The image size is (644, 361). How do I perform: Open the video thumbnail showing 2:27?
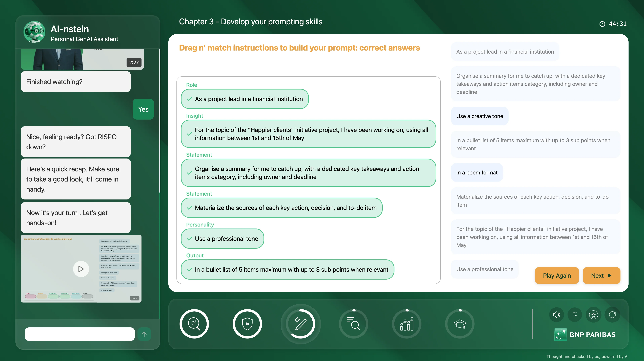click(83, 59)
